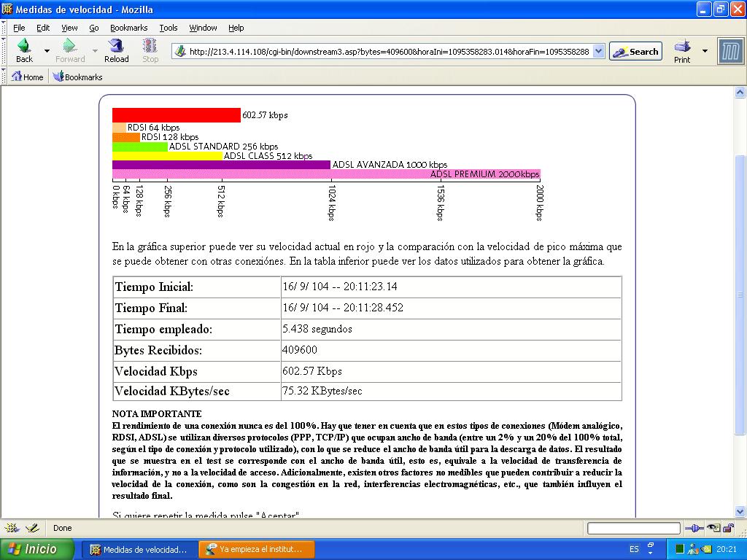Click the Back navigation arrow icon

[x=23, y=47]
